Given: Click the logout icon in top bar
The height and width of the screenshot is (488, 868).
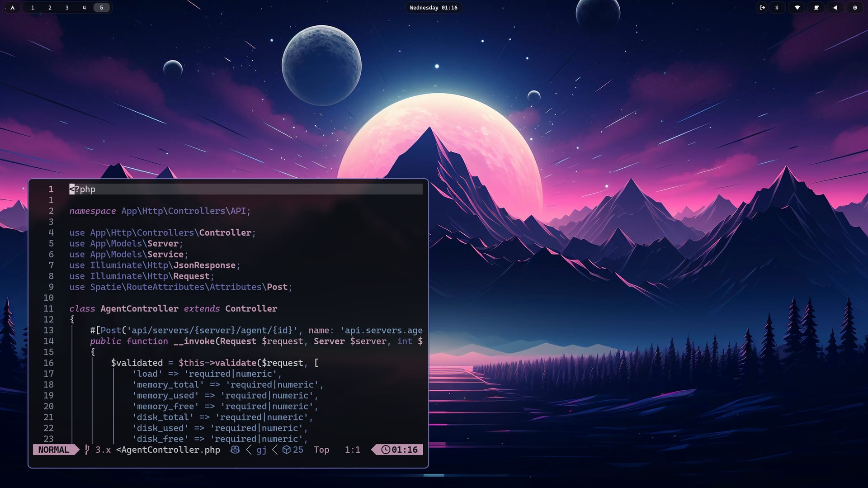Looking at the screenshot, I should tap(762, 8).
